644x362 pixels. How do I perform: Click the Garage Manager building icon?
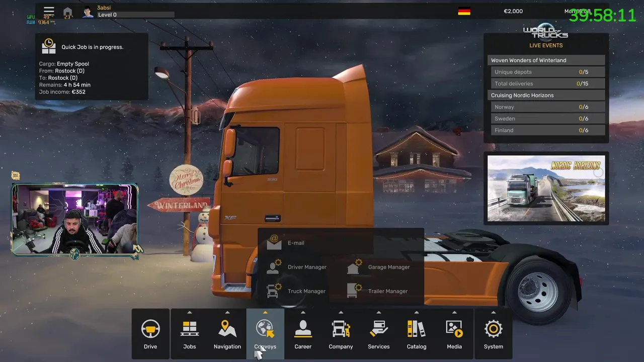pos(354,266)
